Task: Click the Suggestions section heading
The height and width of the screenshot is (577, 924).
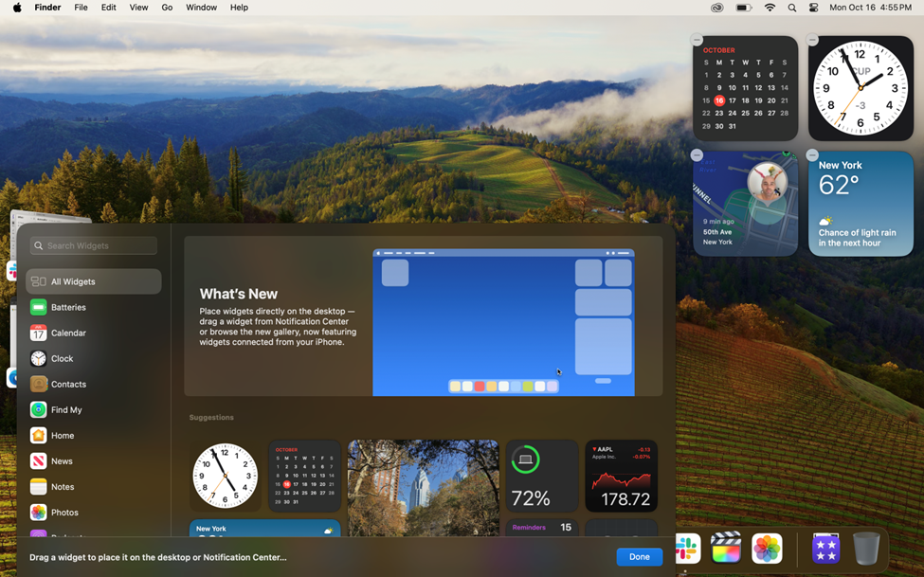Action: tap(211, 417)
